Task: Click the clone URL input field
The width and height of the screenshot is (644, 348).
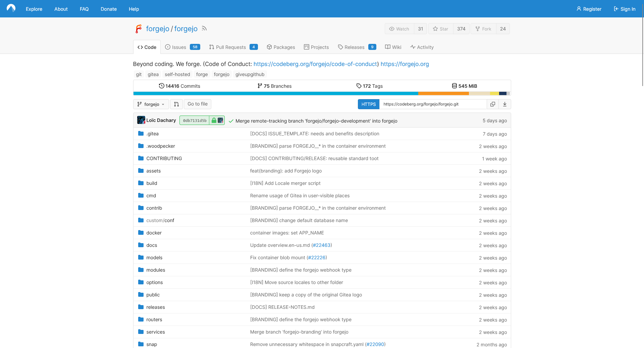Action: (433, 104)
